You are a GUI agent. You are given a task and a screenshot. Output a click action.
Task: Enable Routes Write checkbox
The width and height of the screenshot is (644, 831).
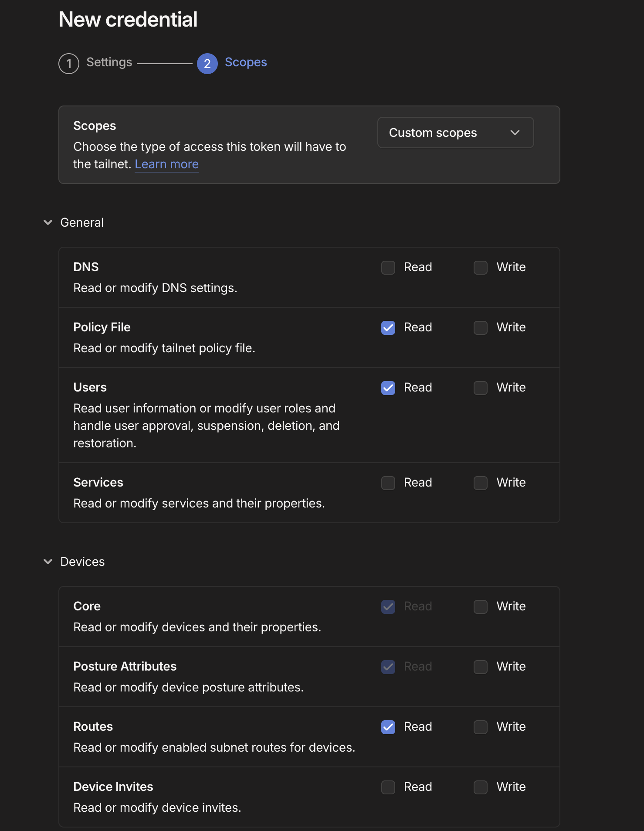pos(481,727)
